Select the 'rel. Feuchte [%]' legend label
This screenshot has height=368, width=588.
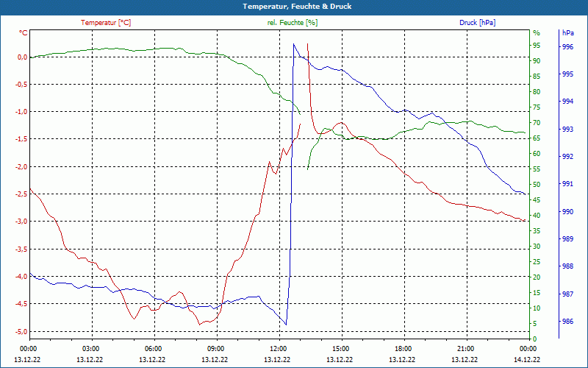(x=293, y=23)
